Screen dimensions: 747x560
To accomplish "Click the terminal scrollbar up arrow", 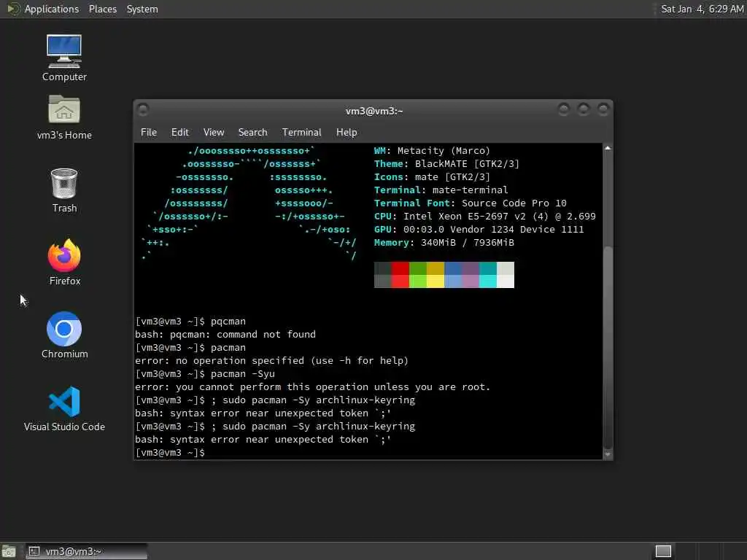I will click(608, 148).
